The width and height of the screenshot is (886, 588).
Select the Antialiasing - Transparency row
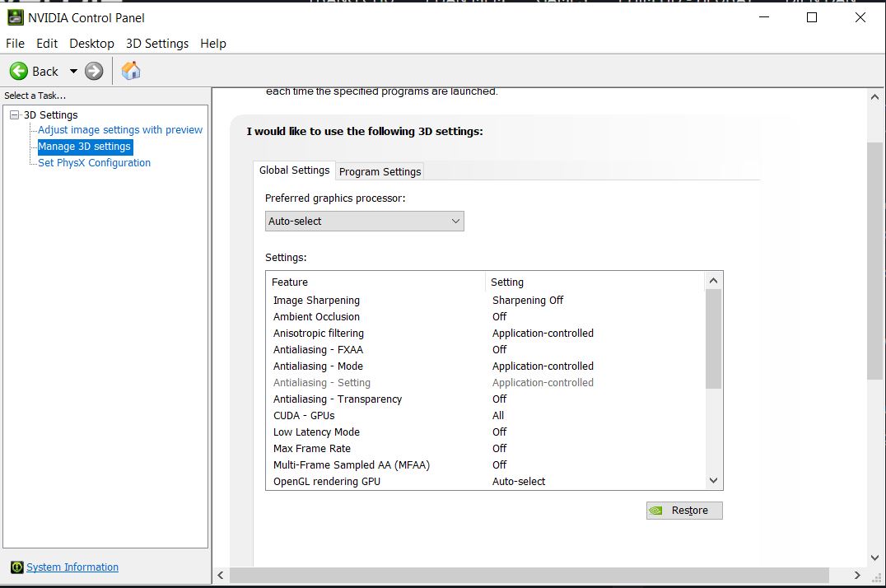486,399
